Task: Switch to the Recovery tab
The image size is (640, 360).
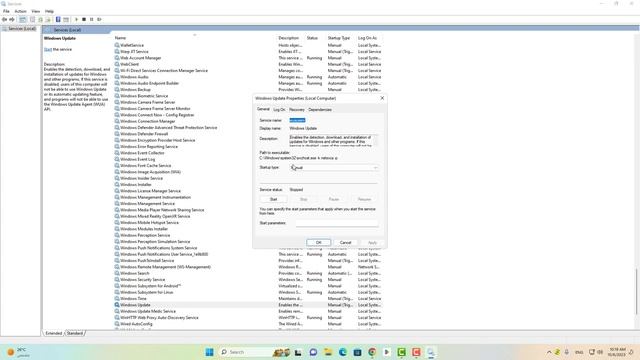Action: click(x=297, y=109)
